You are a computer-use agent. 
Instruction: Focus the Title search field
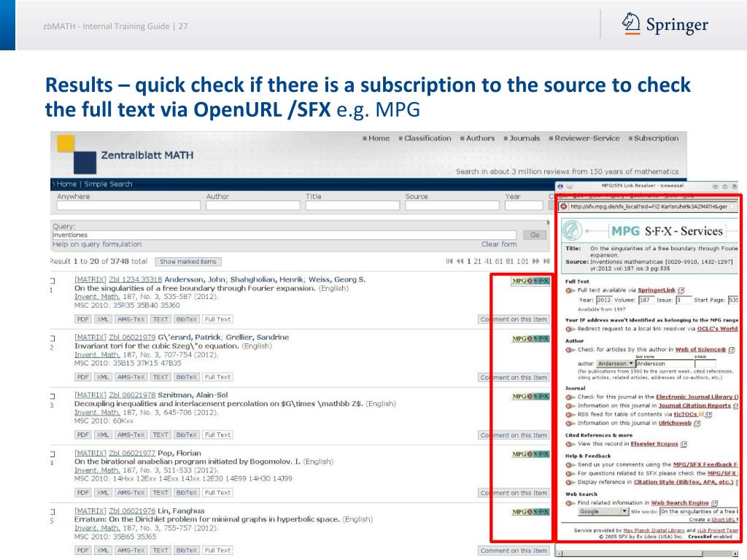(x=352, y=206)
